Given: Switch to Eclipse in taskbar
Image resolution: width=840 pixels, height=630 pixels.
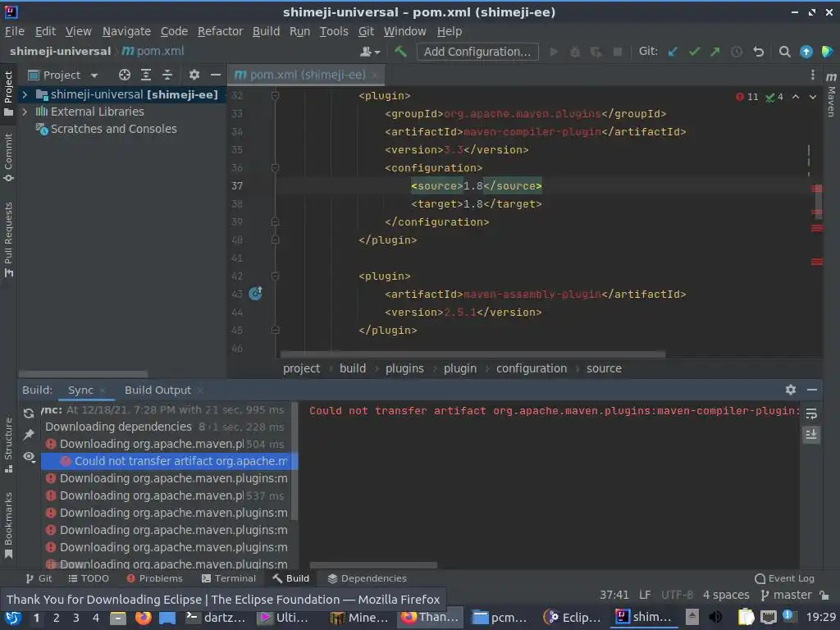Looking at the screenshot, I should [572, 618].
